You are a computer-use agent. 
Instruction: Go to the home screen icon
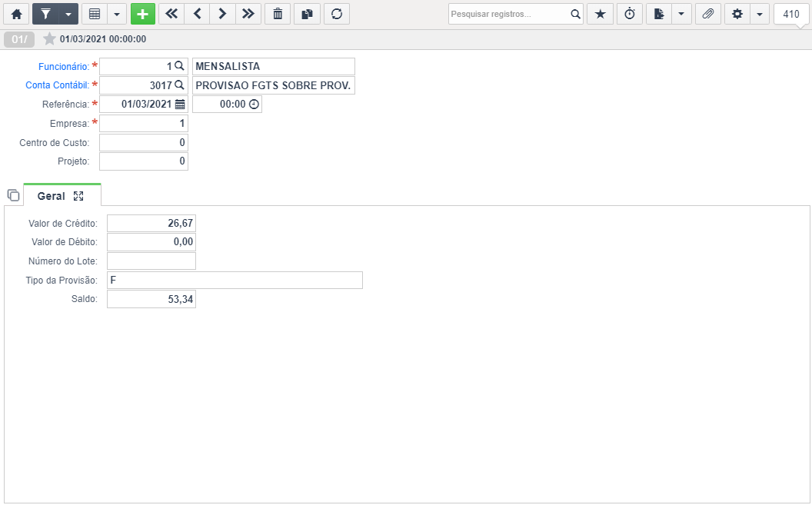[x=17, y=14]
